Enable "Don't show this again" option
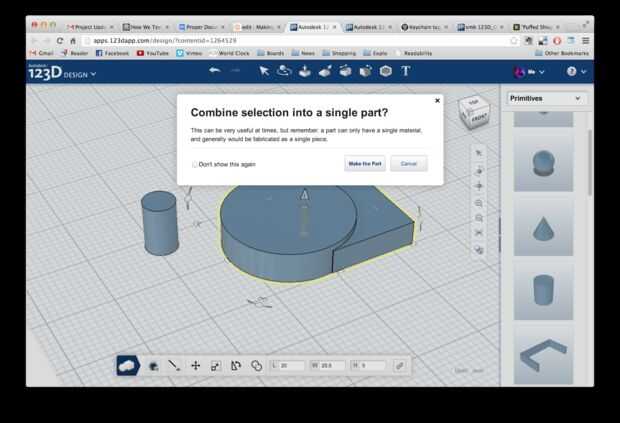Image resolution: width=620 pixels, height=423 pixels. pyautogui.click(x=194, y=164)
